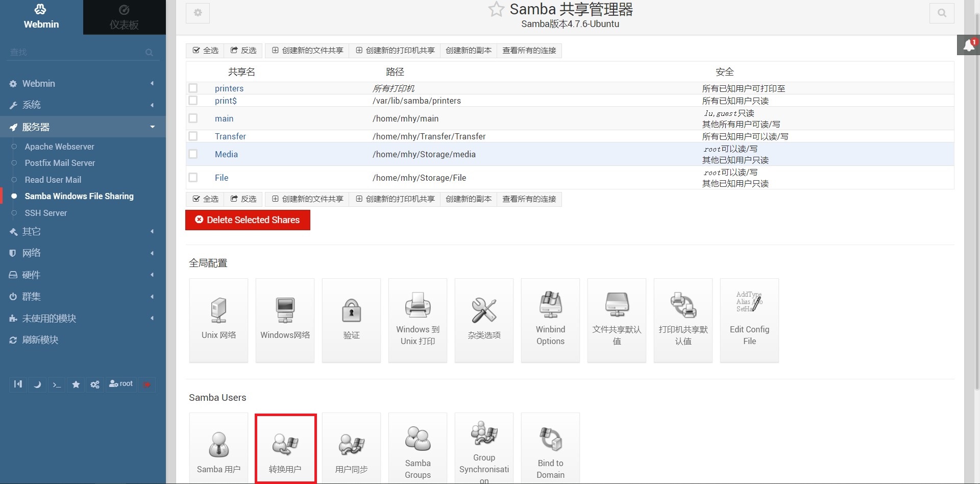Click the sidebar 查找 search field

click(x=83, y=52)
